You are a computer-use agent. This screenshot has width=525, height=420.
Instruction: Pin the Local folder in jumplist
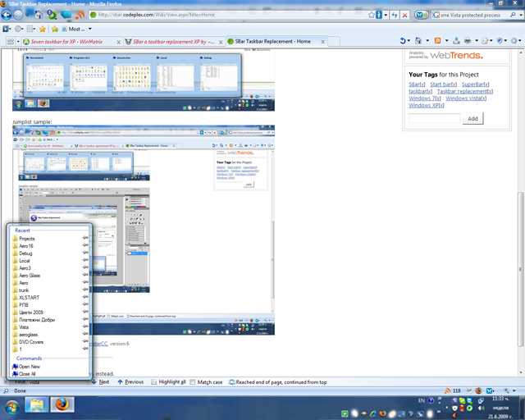(x=85, y=259)
